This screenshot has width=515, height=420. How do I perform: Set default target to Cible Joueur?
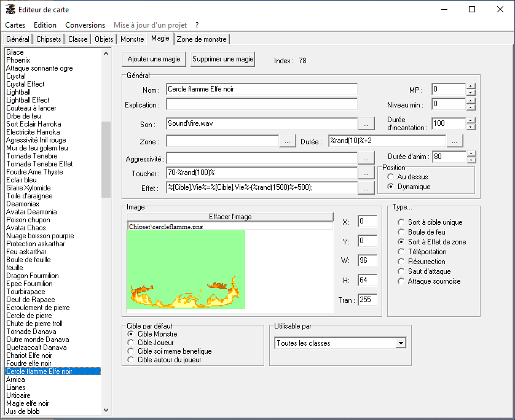(x=130, y=343)
